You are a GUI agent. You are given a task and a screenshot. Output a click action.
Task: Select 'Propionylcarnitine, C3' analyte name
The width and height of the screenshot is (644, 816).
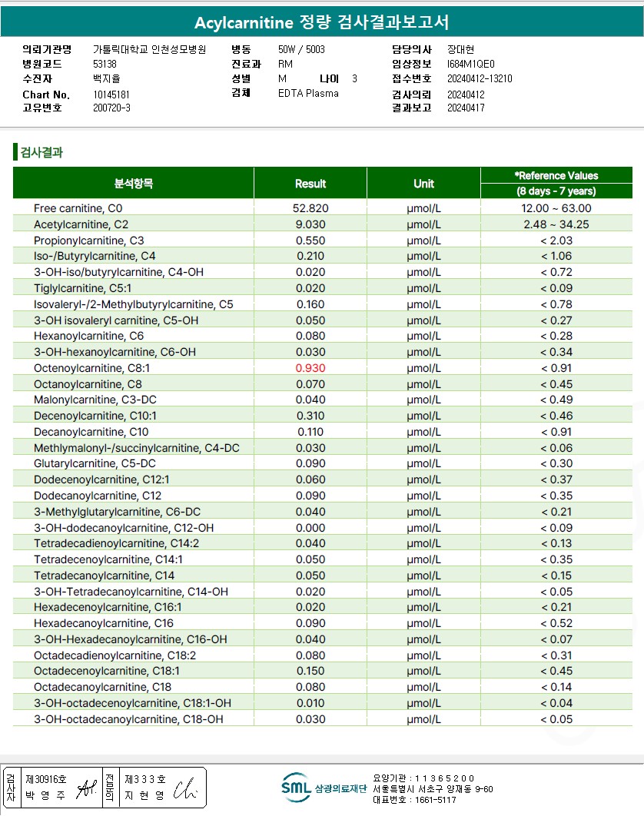click(x=89, y=240)
